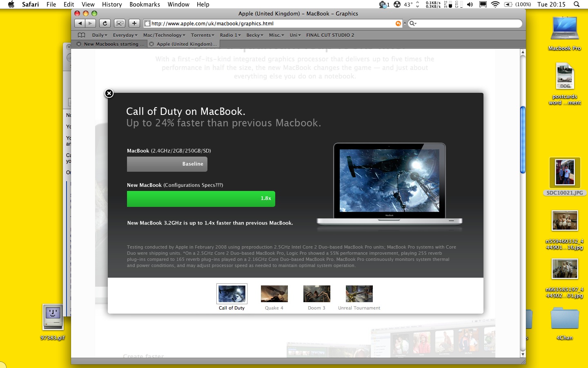The width and height of the screenshot is (588, 368).
Task: Expand the Daily bookmarks folder
Action: 100,35
